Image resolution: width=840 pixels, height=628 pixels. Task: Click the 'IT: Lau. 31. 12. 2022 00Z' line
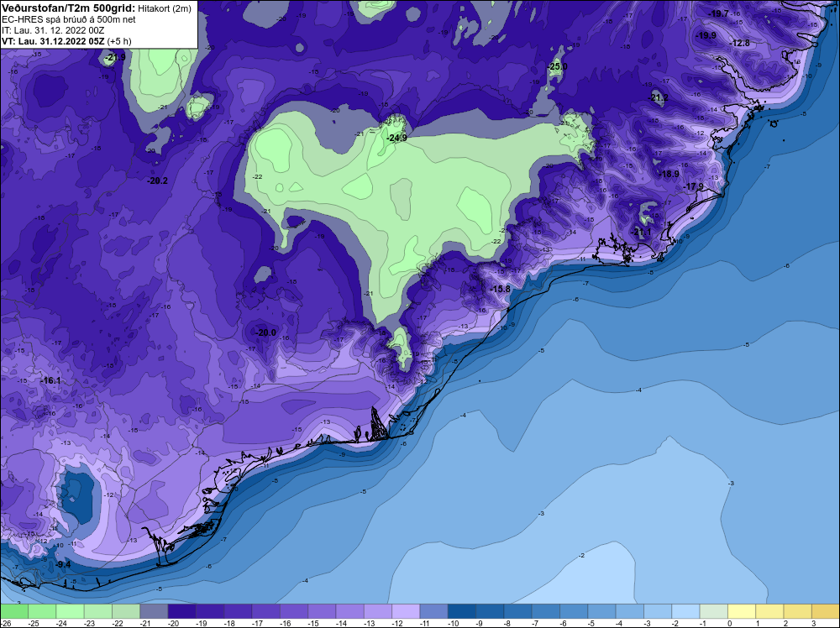(x=53, y=30)
